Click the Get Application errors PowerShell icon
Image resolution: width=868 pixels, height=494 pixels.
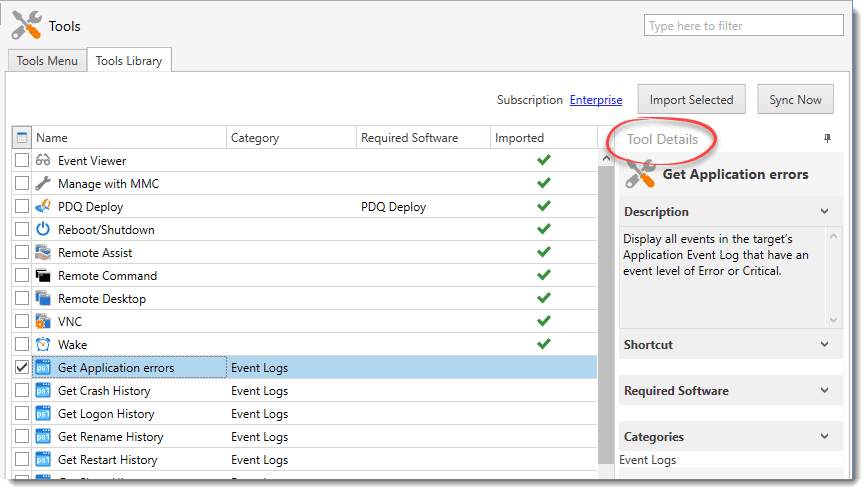[43, 367]
